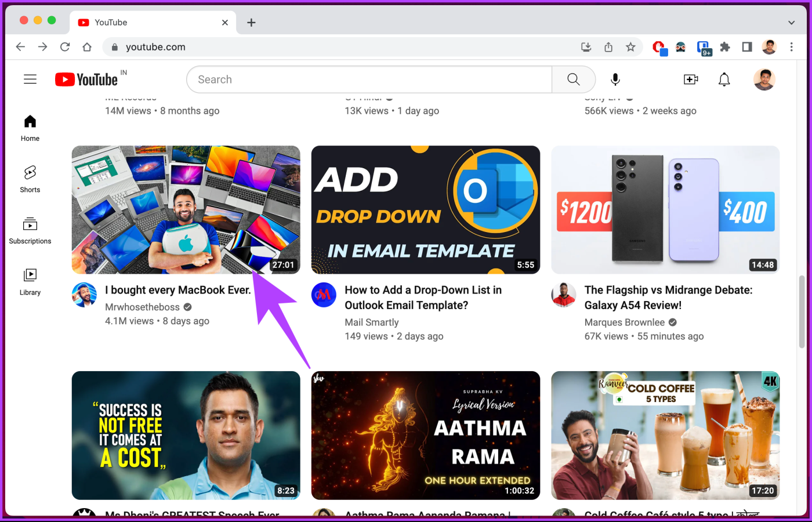Click the youtube.com address bar
The image size is (812, 522).
point(372,47)
